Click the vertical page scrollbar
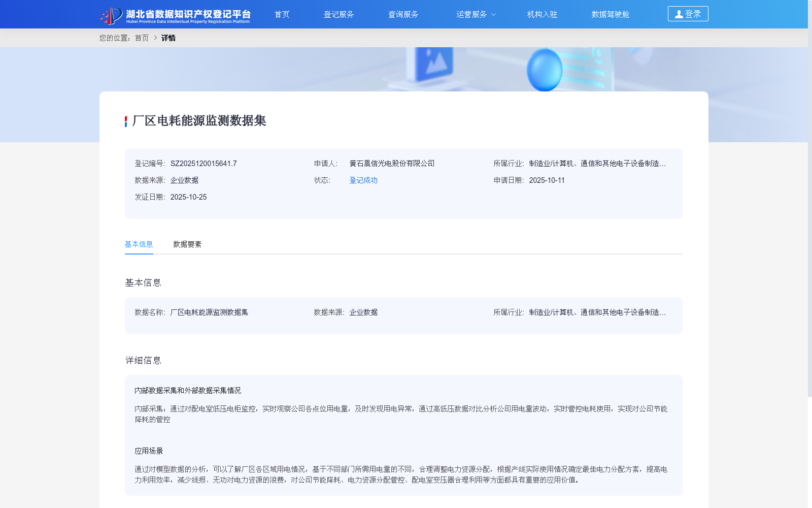This screenshot has width=812, height=508. (x=810, y=198)
